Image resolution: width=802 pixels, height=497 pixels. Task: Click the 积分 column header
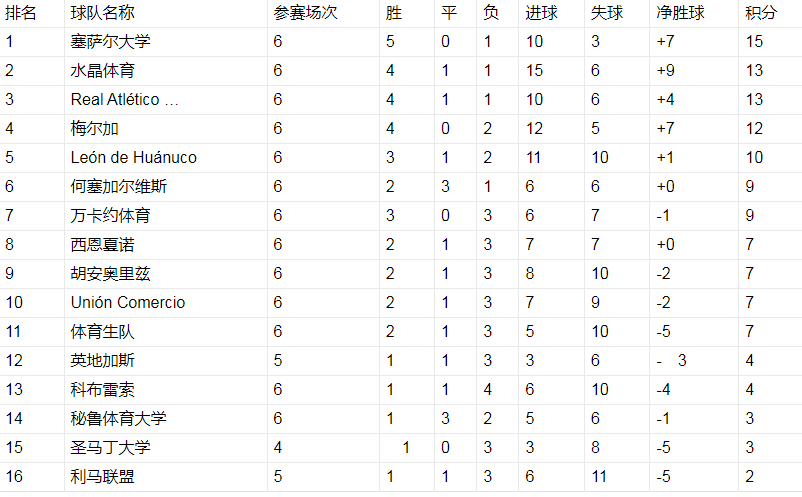click(x=761, y=13)
